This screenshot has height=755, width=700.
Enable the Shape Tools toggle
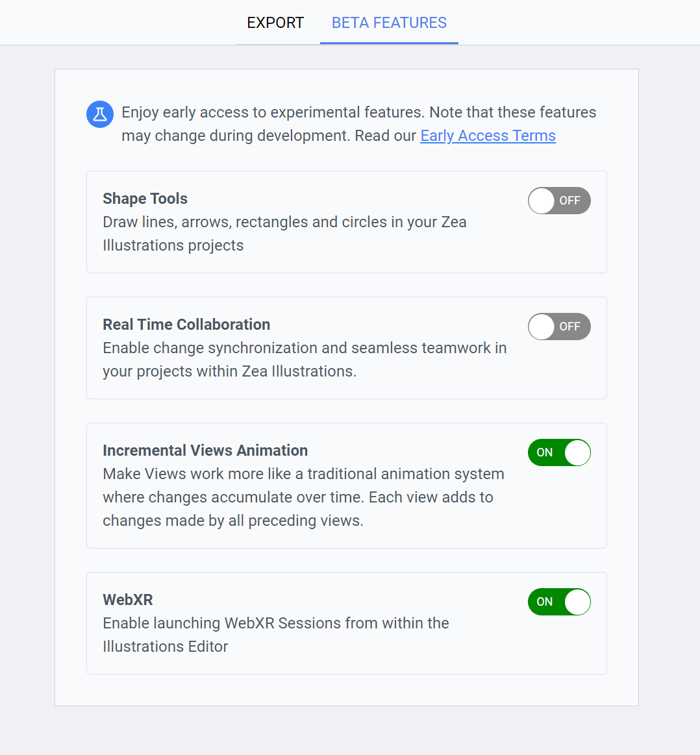click(559, 201)
